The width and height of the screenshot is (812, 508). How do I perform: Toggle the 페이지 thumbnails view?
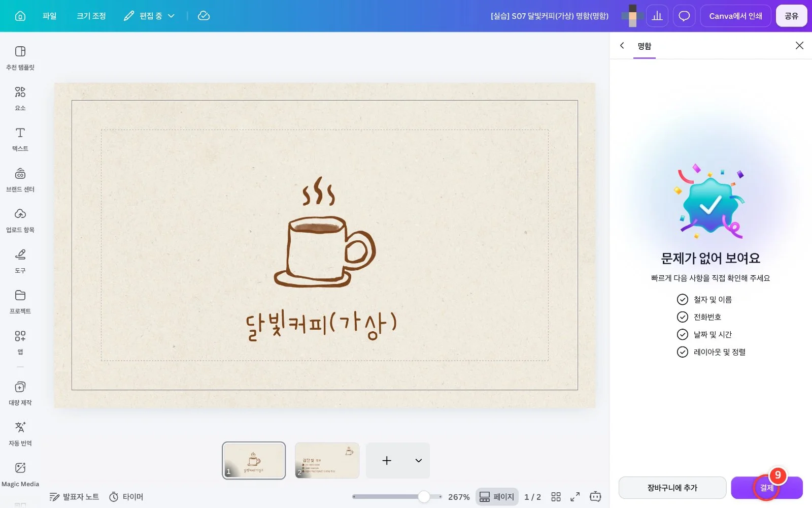pos(497,497)
